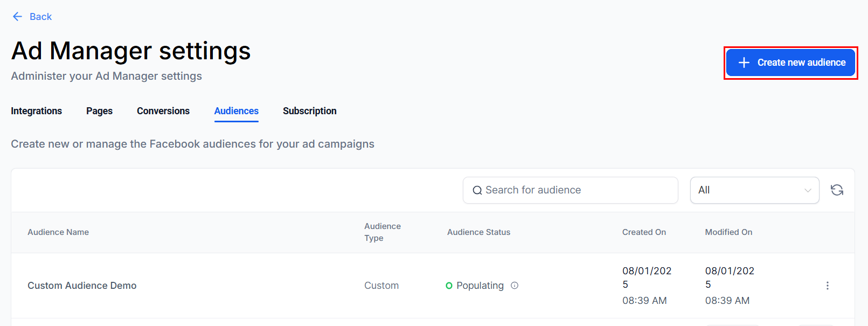Click the Created On column header
The image size is (868, 326).
[x=644, y=232]
